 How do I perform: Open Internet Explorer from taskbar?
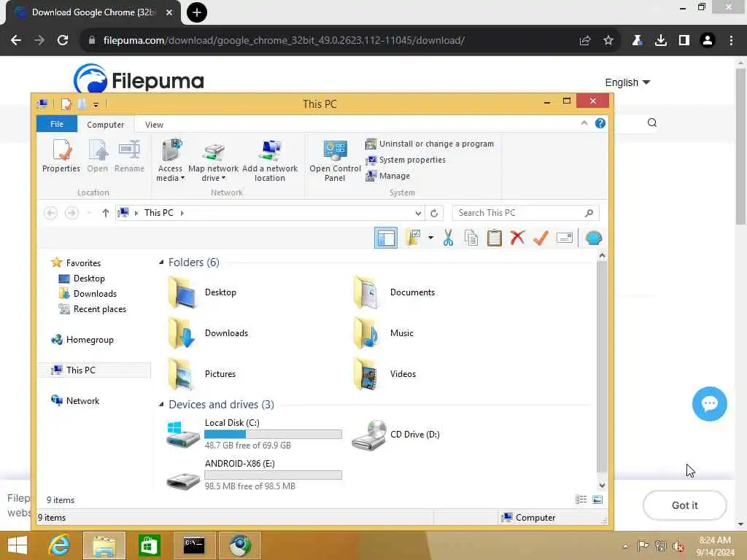click(x=60, y=545)
